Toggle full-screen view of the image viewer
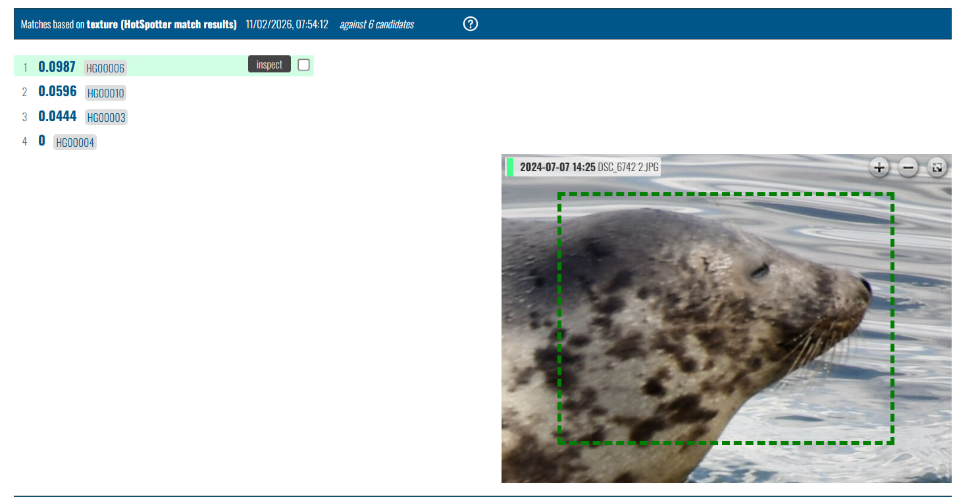 click(937, 167)
